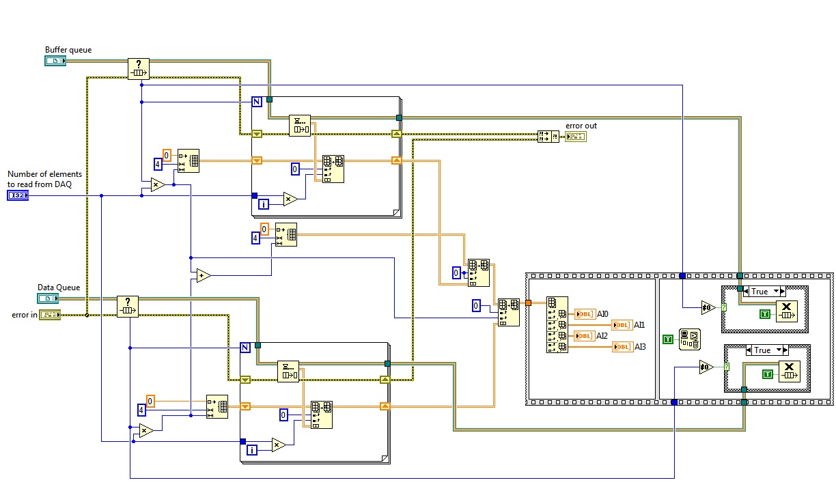Viewport: 836px width, 504px height.
Task: Click the error out indicator terminal
Action: pos(576,137)
